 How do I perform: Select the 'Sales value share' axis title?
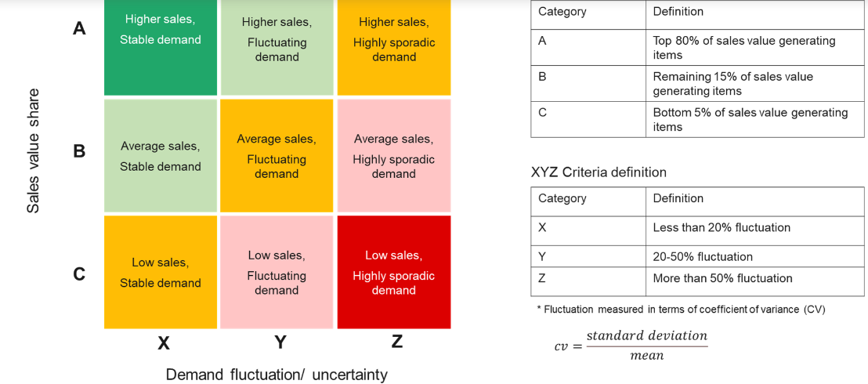point(34,150)
